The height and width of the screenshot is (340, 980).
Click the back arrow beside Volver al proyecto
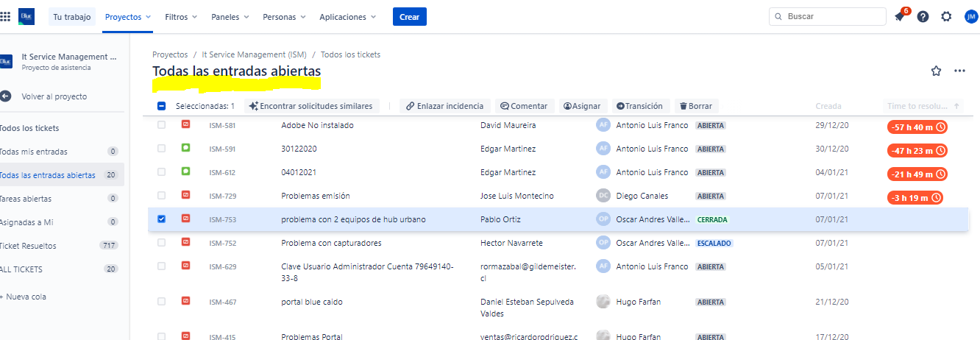coord(6,96)
